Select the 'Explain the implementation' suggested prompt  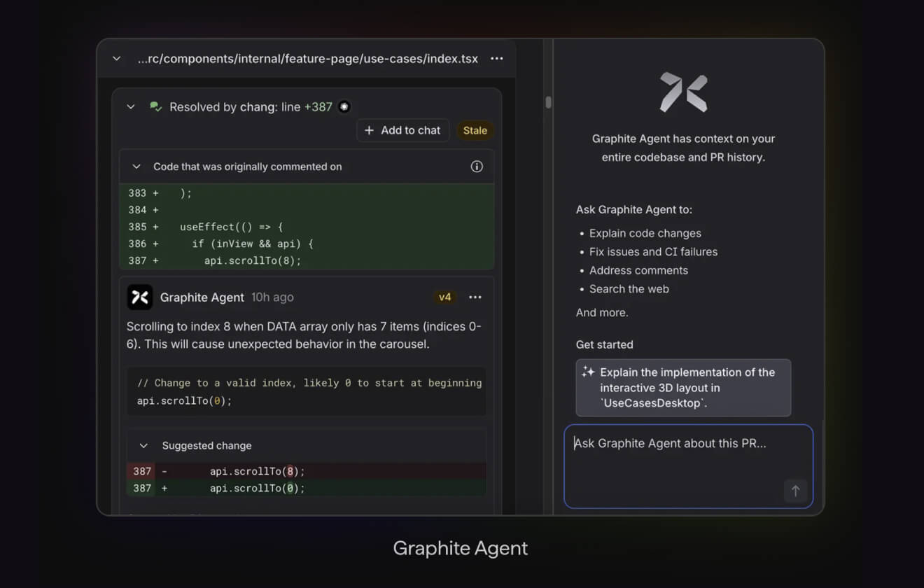tap(683, 388)
